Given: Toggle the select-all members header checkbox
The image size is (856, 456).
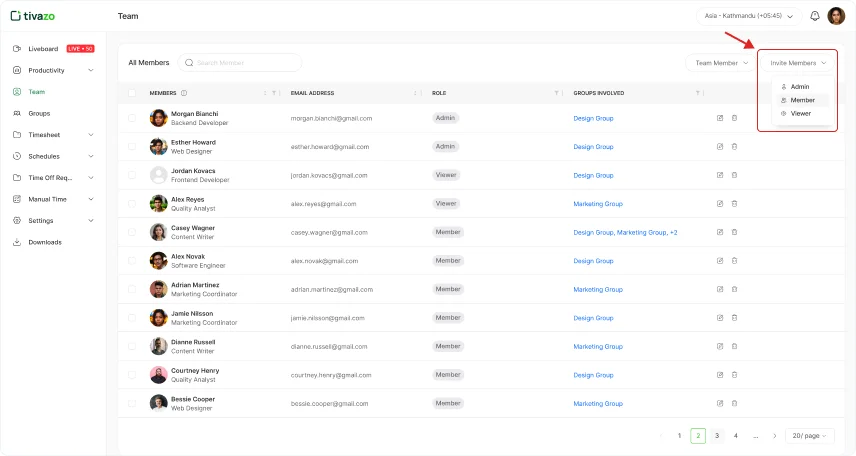Looking at the screenshot, I should pos(132,93).
